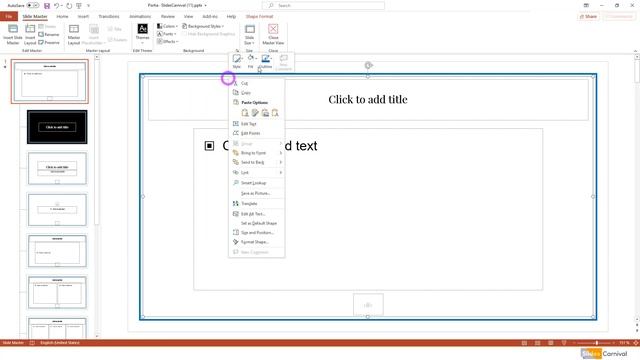Select Size and Position in context menu
640x360 pixels.
(x=256, y=233)
